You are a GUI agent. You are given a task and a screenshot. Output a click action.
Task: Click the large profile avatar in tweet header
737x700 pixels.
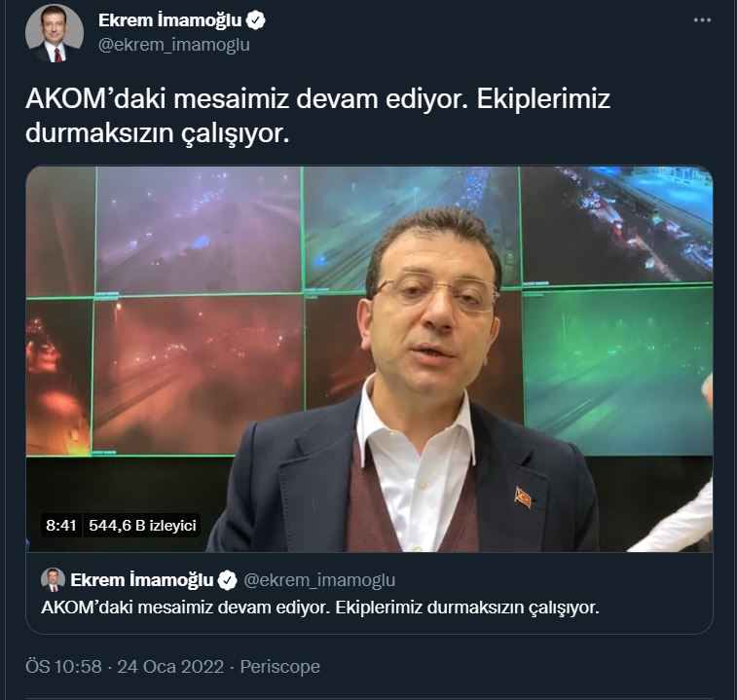click(55, 33)
